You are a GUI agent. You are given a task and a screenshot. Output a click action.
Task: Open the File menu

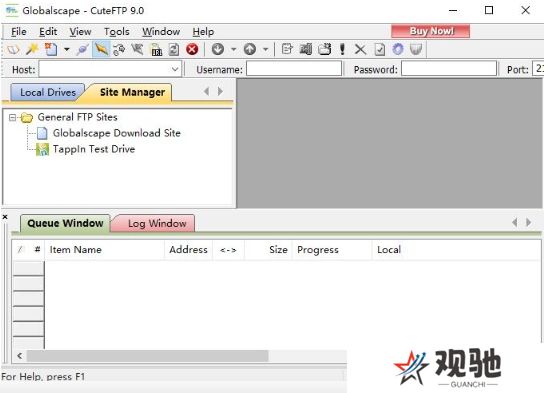[18, 32]
